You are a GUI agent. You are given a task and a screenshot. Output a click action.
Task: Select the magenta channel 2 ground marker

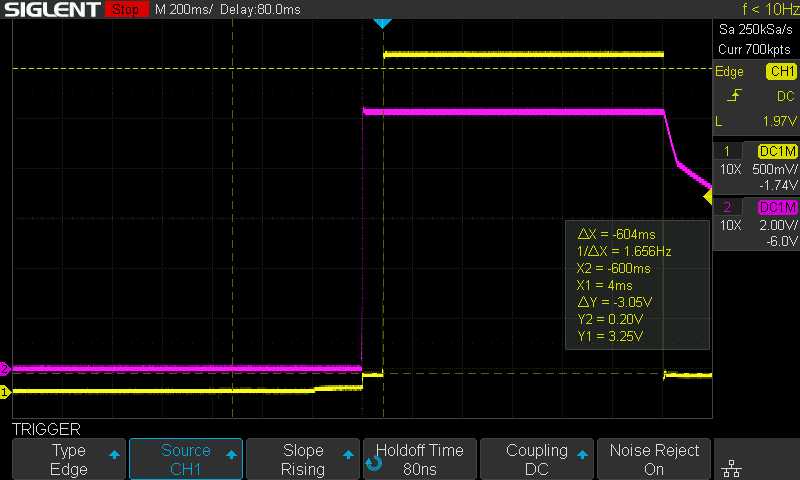point(5,368)
